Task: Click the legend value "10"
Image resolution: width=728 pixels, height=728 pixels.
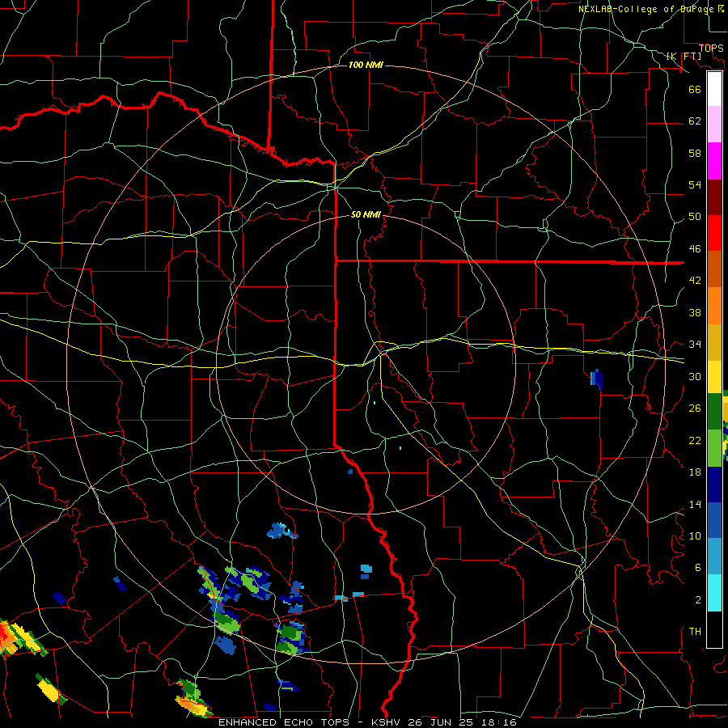Action: (x=695, y=535)
